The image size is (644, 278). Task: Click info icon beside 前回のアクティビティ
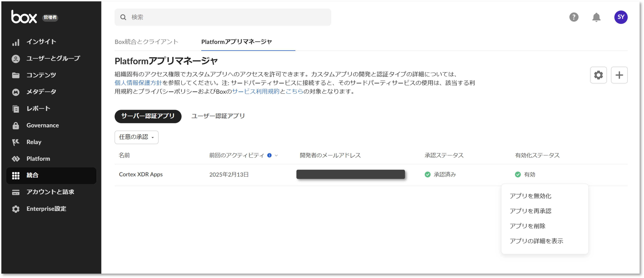point(269,155)
